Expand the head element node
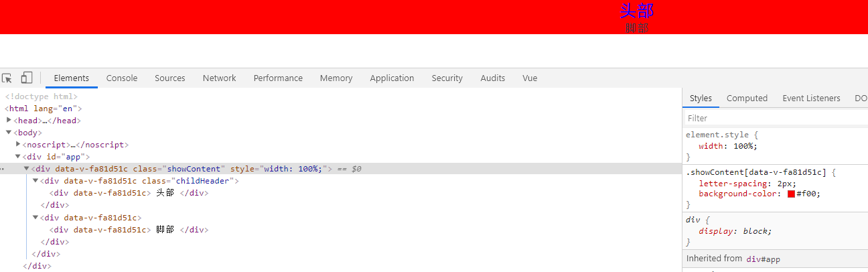The image size is (868, 272). pyautogui.click(x=9, y=121)
